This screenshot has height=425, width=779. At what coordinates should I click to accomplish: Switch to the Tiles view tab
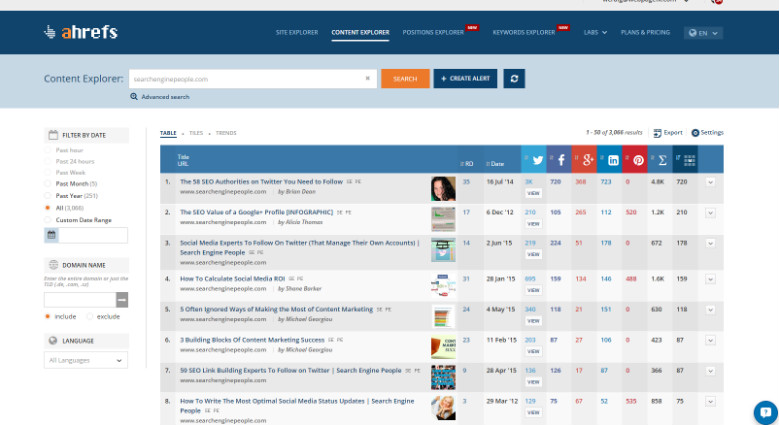click(x=196, y=132)
